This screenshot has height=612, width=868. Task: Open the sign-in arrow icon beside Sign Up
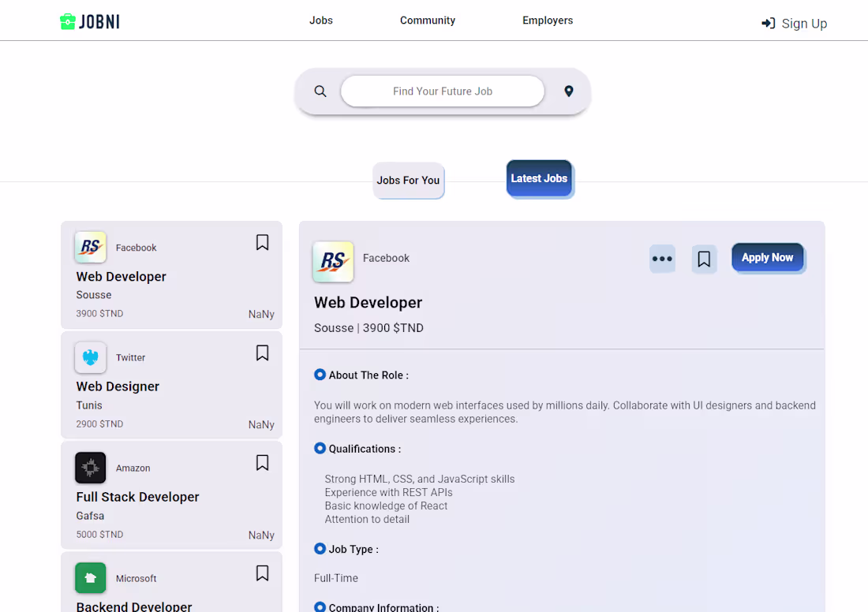coord(768,23)
